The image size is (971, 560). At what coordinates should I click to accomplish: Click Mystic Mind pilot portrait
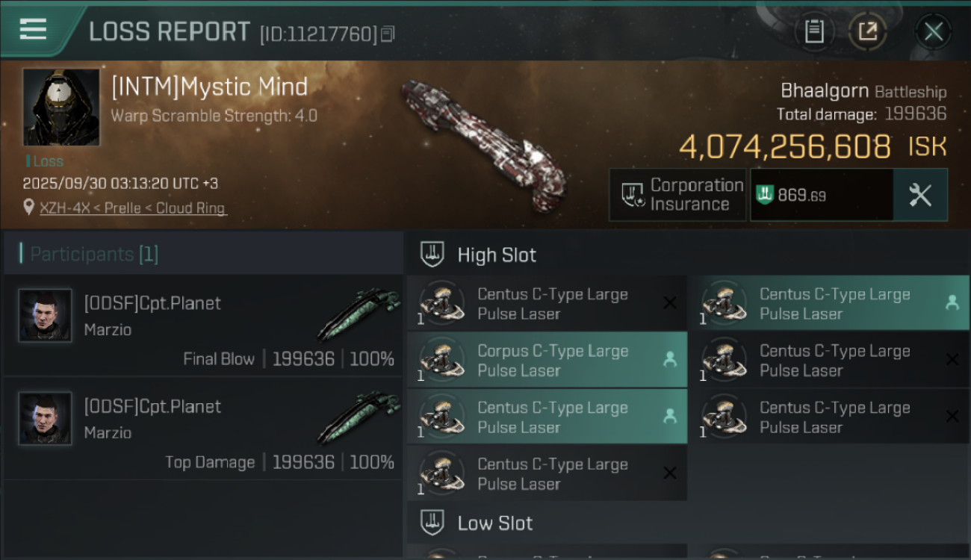tap(61, 108)
